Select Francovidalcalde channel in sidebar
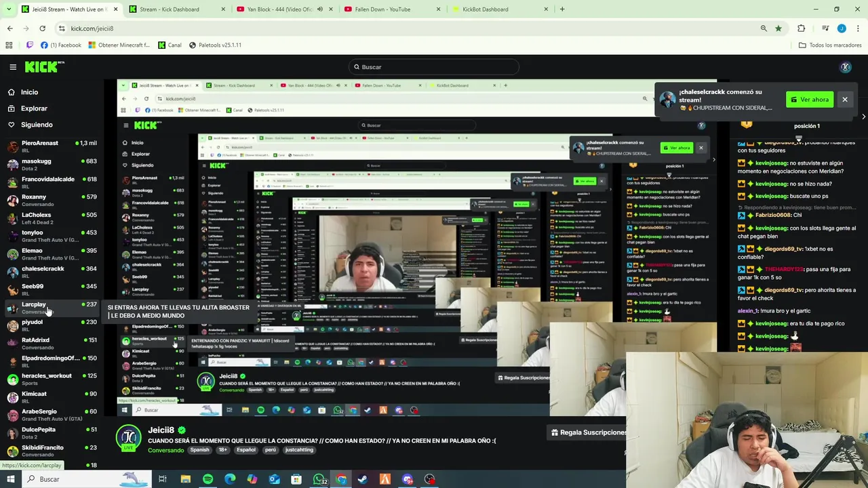 pos(52,182)
